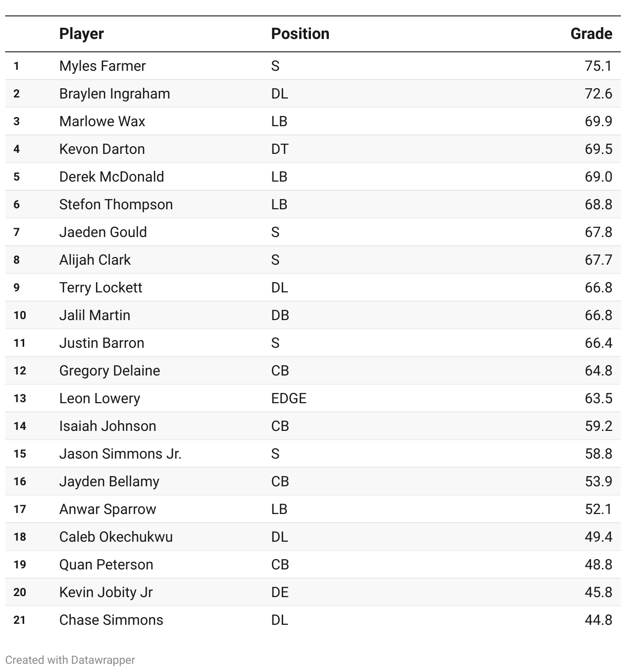
Task: Click the Player column header
Action: [82, 34]
